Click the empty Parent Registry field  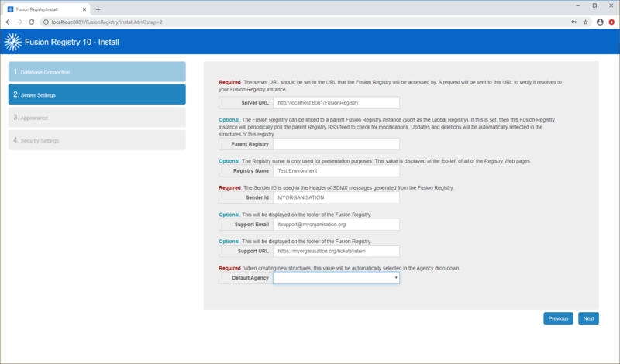tap(336, 144)
